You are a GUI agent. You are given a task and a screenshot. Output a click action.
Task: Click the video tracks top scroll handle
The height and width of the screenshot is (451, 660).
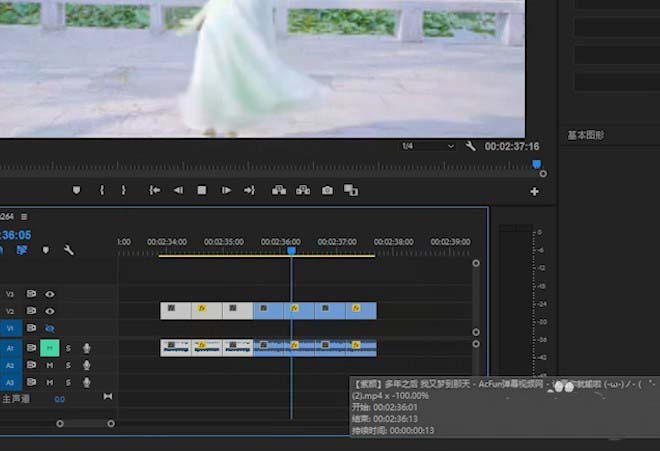(x=476, y=263)
